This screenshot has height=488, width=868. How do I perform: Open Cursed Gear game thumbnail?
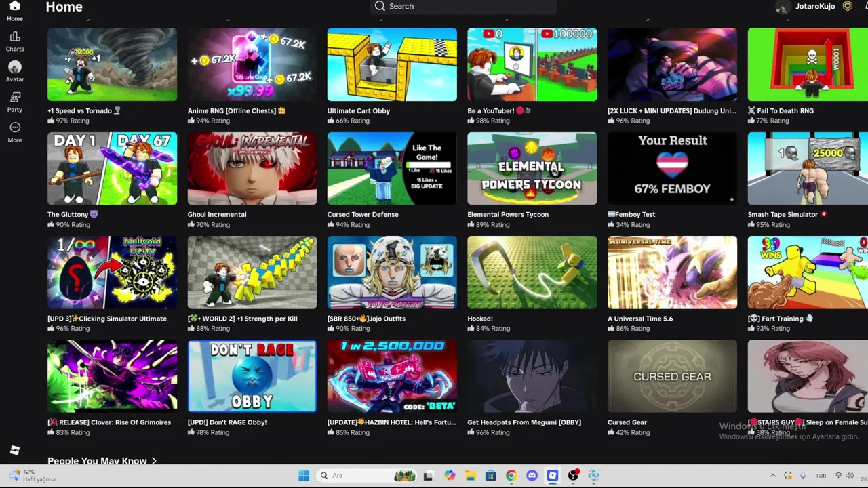pyautogui.click(x=672, y=376)
